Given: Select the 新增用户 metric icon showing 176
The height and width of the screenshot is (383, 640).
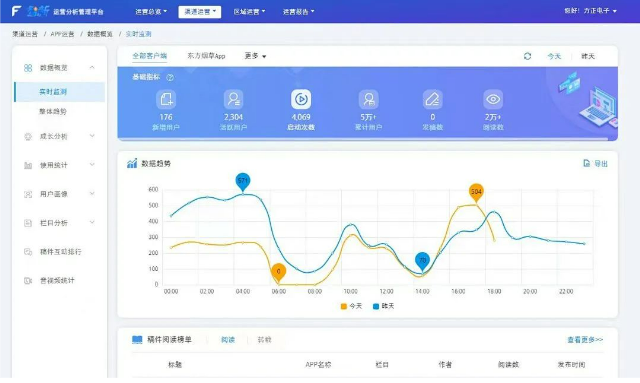Looking at the screenshot, I should coord(166,99).
